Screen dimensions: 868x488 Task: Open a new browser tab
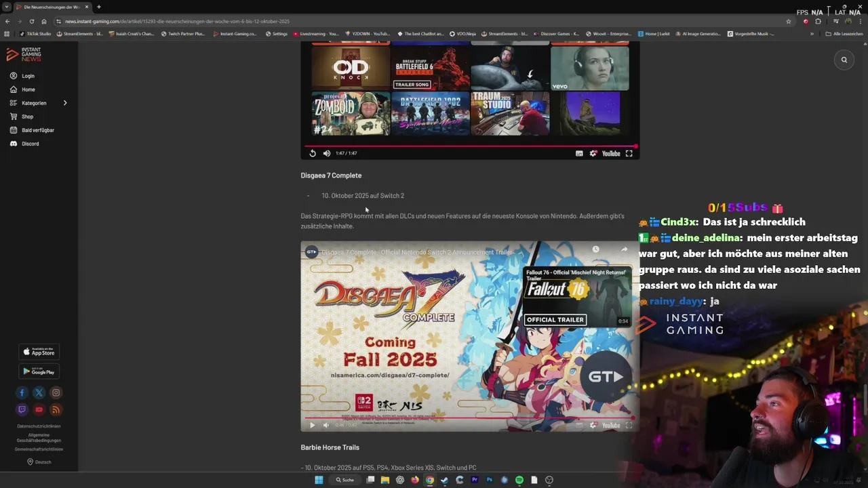99,7
